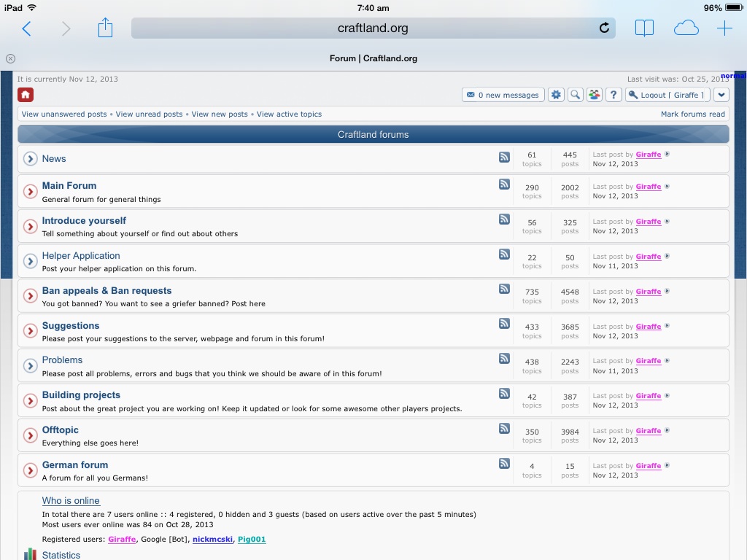
Task: Go to the last post in News
Action: coord(667,154)
